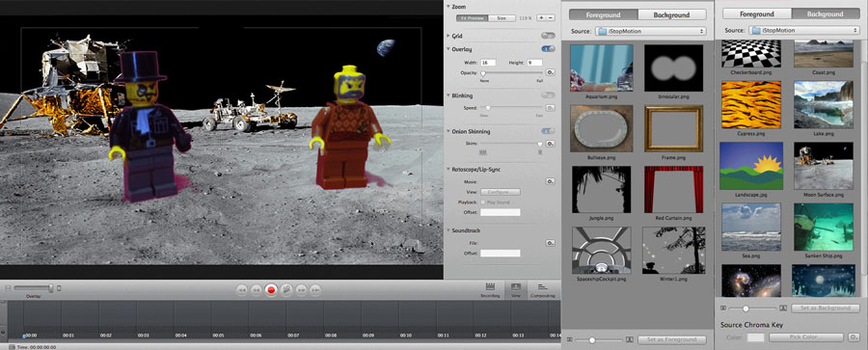Toggle the Grid switch
Image resolution: width=868 pixels, height=350 pixels.
tap(548, 36)
